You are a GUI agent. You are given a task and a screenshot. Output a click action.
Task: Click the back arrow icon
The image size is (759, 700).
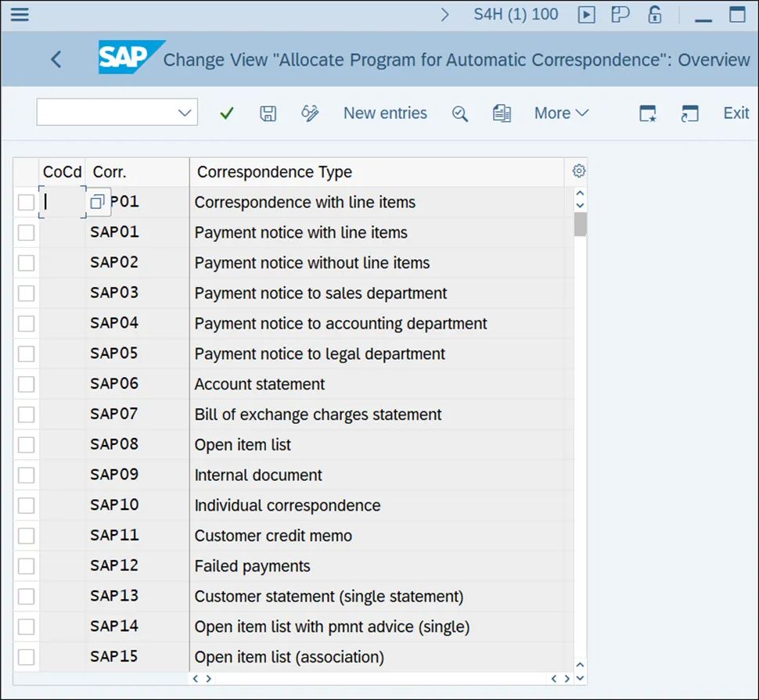[x=56, y=59]
